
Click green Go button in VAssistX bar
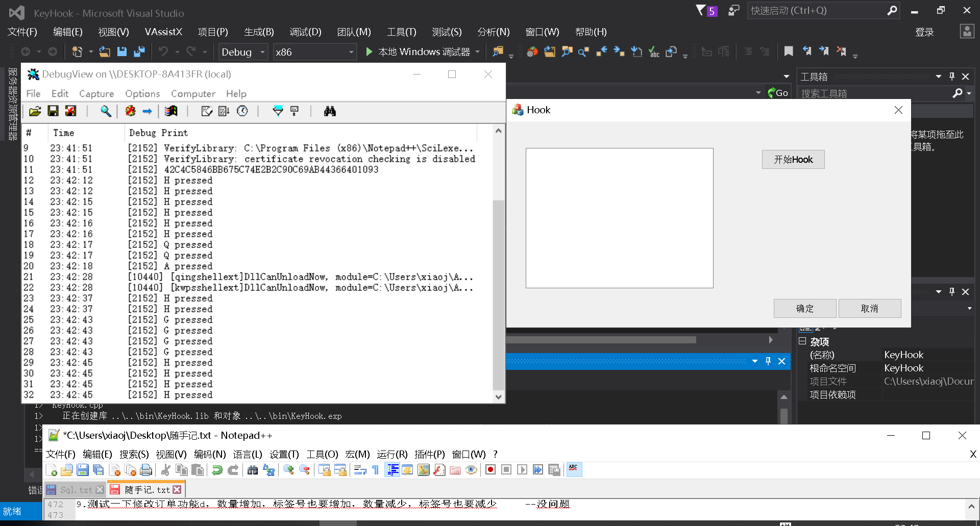(778, 93)
